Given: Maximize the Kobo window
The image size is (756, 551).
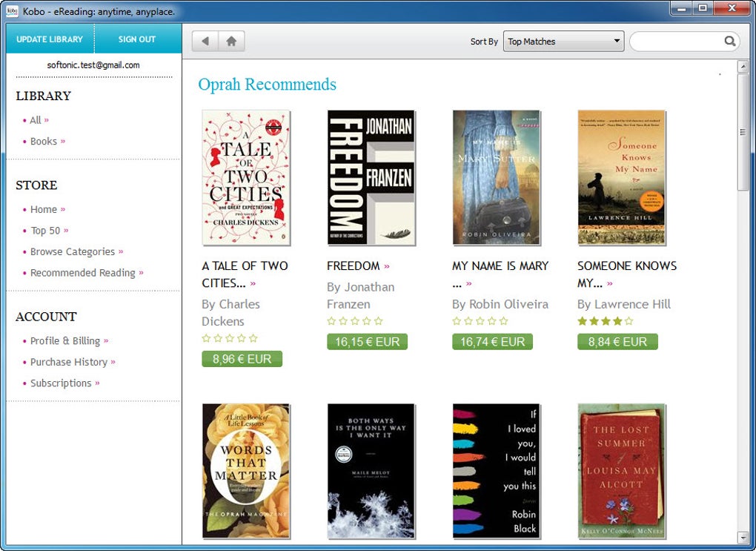Looking at the screenshot, I should click(x=703, y=7).
